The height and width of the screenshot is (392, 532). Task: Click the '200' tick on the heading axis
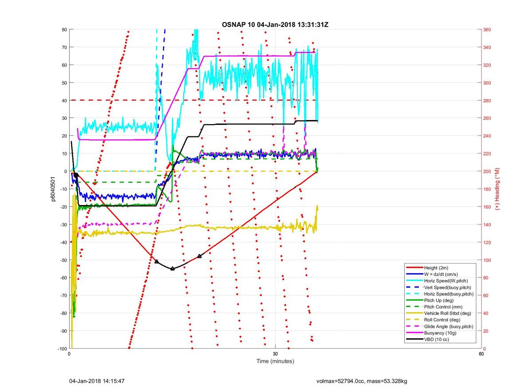(488, 171)
